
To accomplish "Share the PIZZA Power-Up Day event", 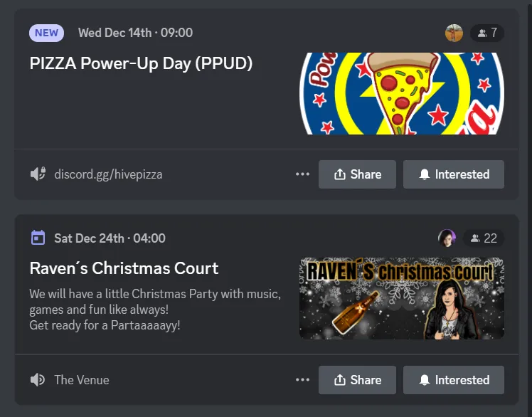I will (x=357, y=174).
